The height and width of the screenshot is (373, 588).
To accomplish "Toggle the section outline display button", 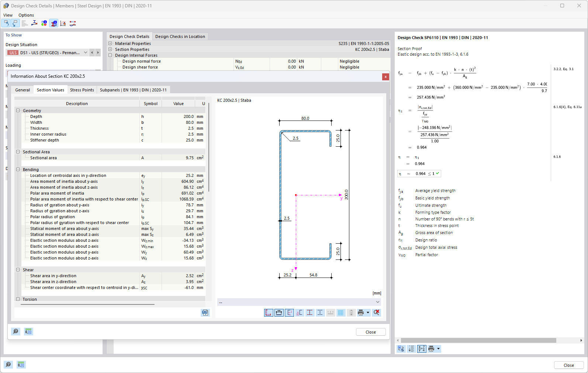I will 268,313.
